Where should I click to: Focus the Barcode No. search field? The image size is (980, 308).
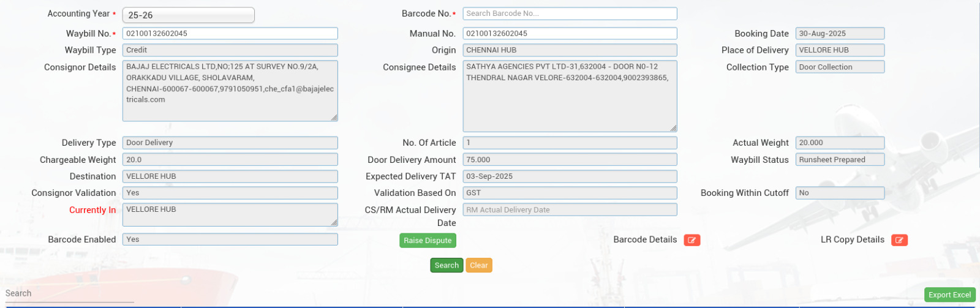coord(570,13)
